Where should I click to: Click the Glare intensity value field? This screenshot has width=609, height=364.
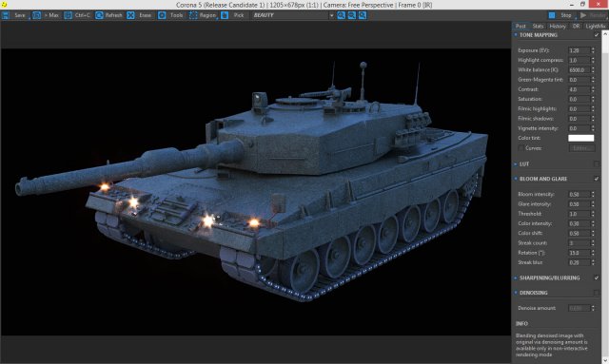580,204
